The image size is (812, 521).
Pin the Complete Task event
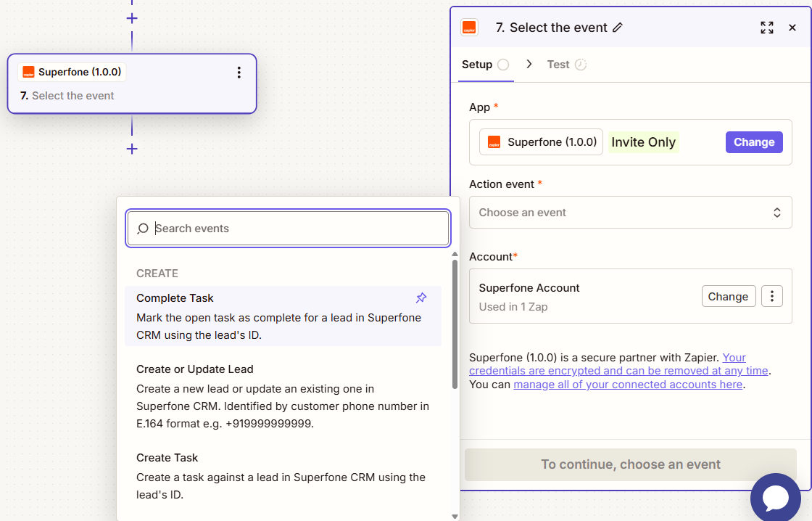pyautogui.click(x=421, y=298)
